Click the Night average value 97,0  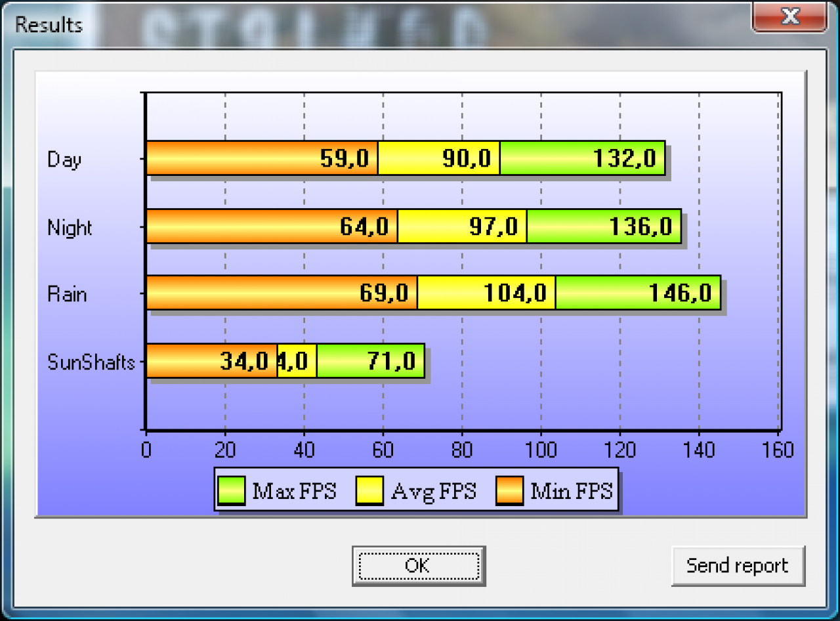tap(493, 226)
